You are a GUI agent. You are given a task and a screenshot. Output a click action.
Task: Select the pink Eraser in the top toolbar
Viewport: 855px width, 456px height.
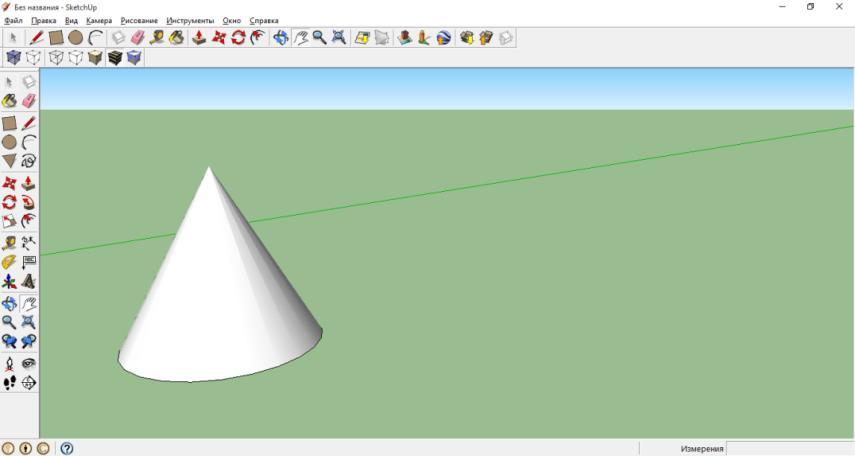coord(137,38)
